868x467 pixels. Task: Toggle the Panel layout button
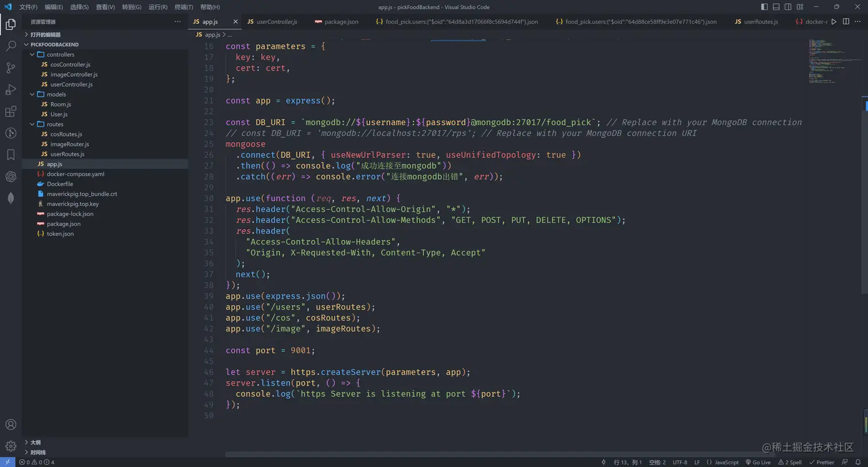pos(776,7)
